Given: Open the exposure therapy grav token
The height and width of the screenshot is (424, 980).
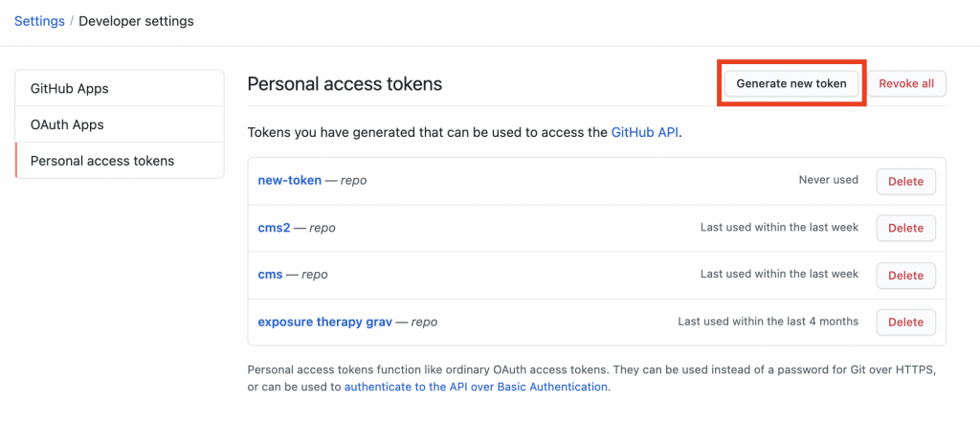Looking at the screenshot, I should 325,322.
